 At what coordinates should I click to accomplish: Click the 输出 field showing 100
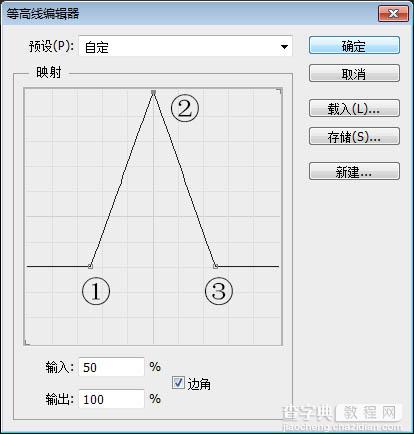pos(111,399)
